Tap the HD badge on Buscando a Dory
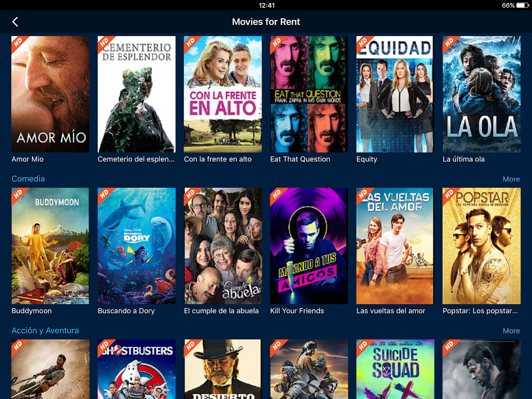 (x=105, y=195)
